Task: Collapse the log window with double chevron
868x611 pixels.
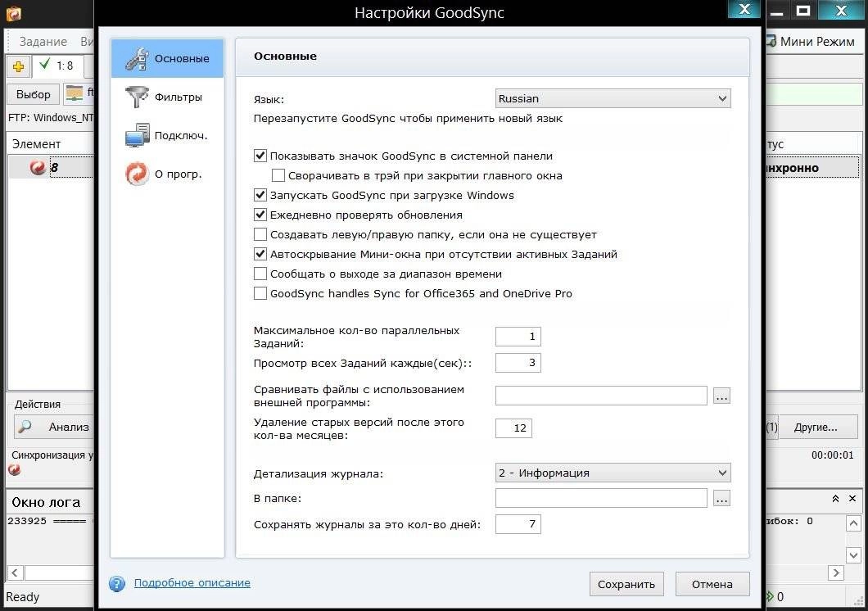Action: (x=835, y=499)
